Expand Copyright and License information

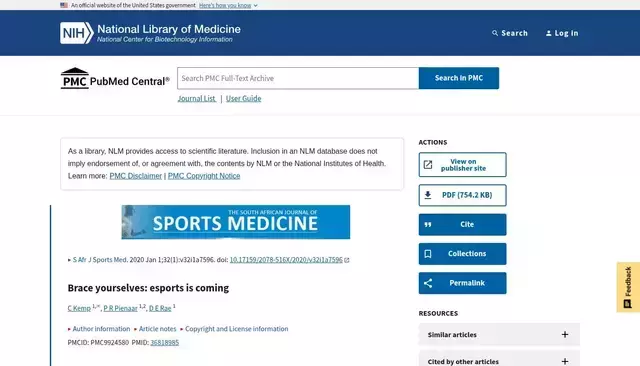(234, 329)
